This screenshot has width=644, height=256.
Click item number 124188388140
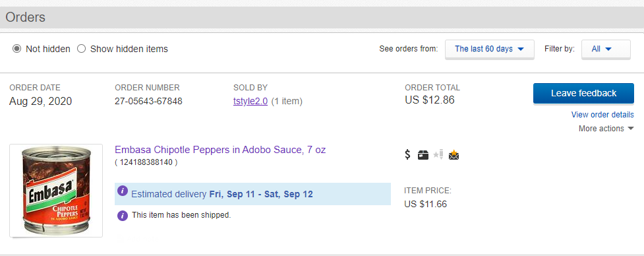coord(146,162)
